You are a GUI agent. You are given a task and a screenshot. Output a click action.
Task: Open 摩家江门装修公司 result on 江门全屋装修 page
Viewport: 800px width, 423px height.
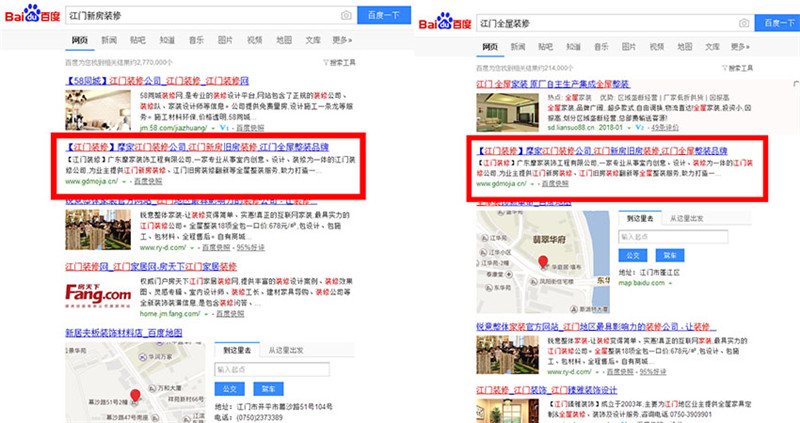pos(602,151)
